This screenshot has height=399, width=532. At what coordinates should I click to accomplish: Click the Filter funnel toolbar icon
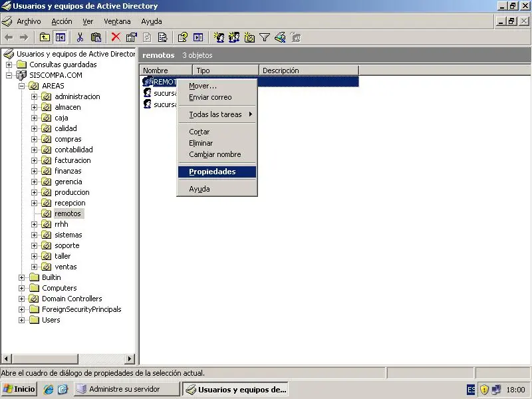[265, 37]
